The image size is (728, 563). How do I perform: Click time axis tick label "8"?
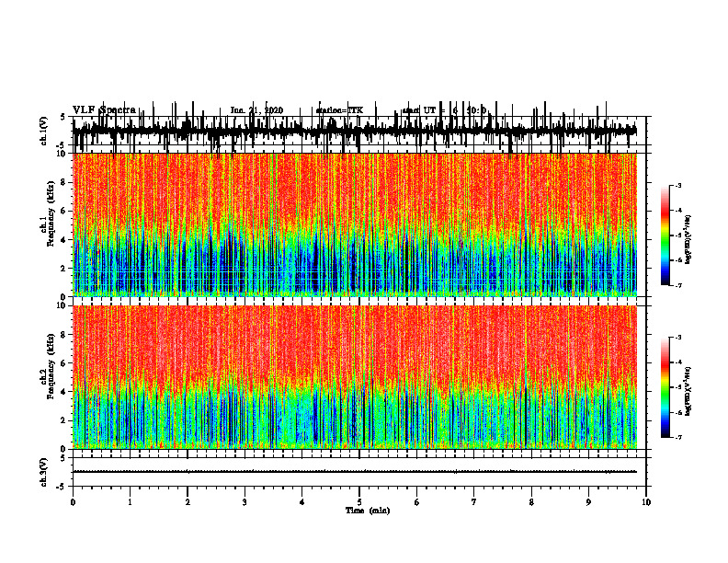point(531,502)
